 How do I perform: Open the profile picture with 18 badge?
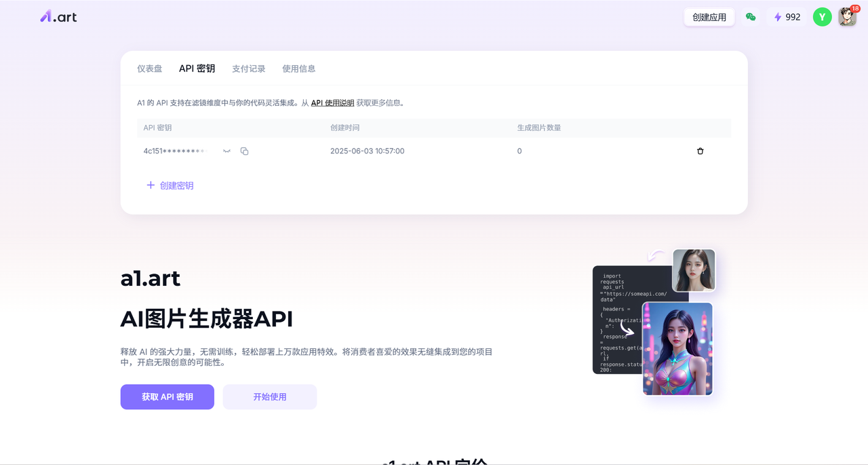click(848, 16)
